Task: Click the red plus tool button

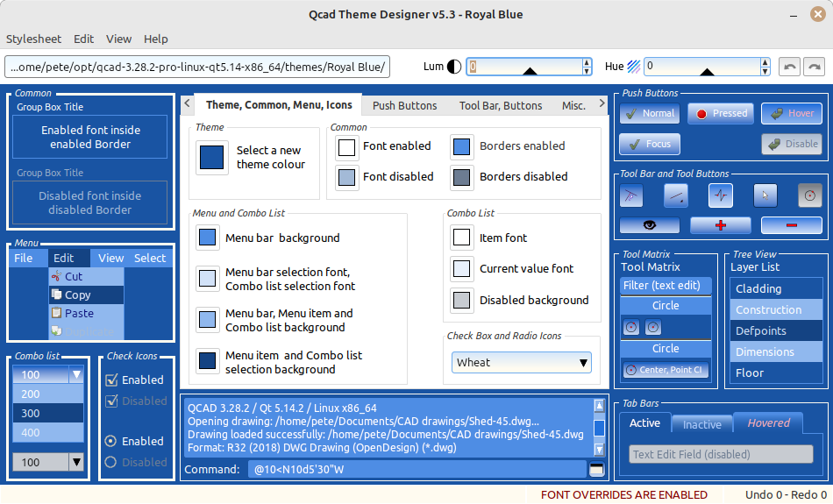Action: (x=721, y=225)
